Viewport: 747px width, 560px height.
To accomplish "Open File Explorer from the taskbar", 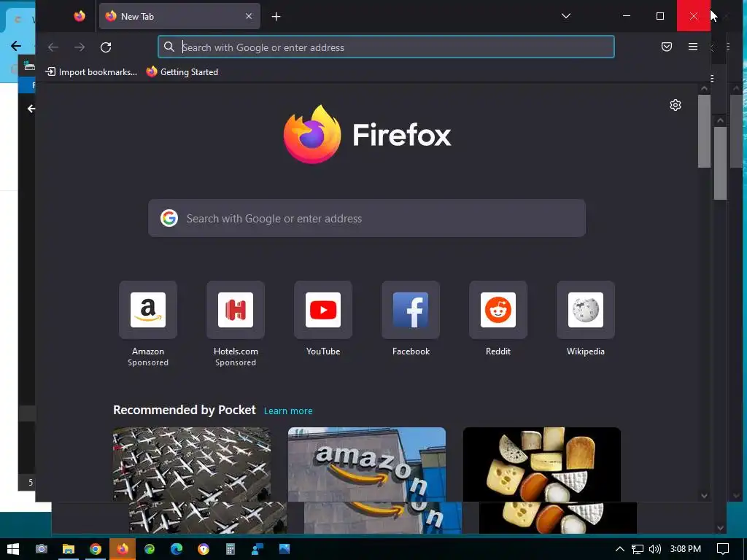I will pos(69,549).
